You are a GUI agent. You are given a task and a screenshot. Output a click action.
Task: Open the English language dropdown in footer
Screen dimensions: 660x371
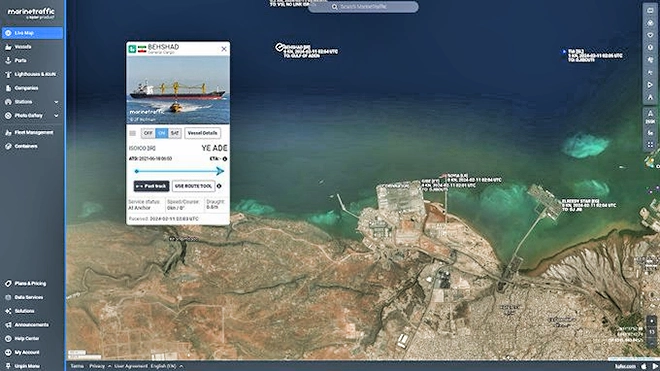coord(167,366)
